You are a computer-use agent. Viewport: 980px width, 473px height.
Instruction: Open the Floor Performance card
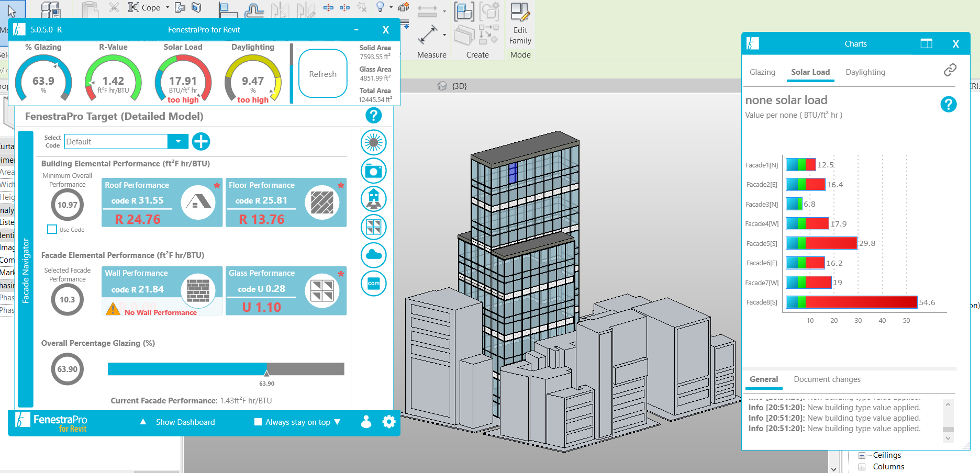(x=286, y=202)
